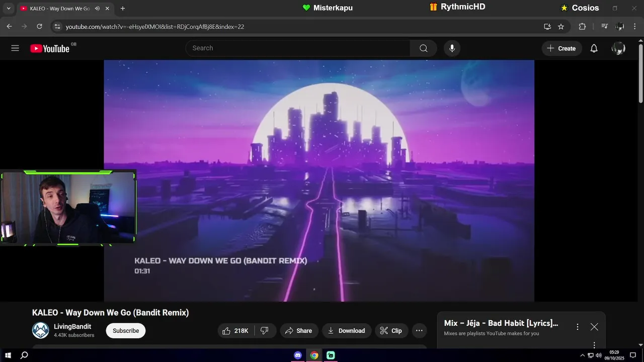
Task: Open the Chrome profile avatar
Action: coord(620,26)
